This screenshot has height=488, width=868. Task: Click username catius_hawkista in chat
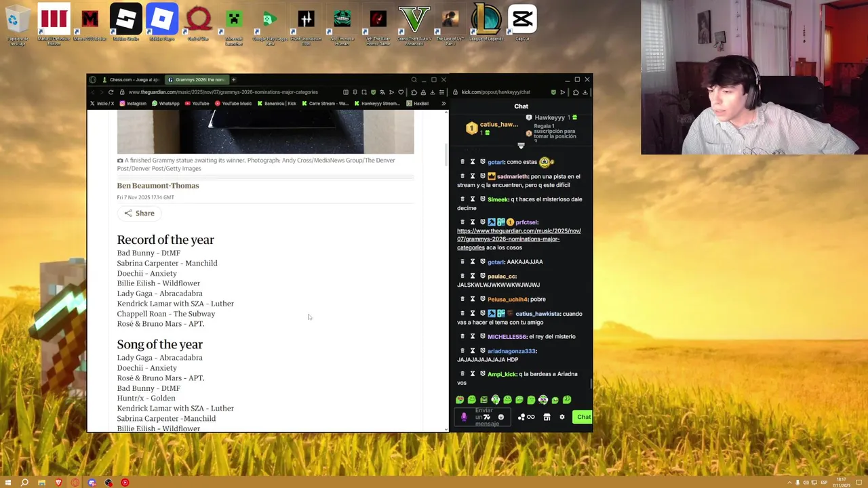coord(538,314)
